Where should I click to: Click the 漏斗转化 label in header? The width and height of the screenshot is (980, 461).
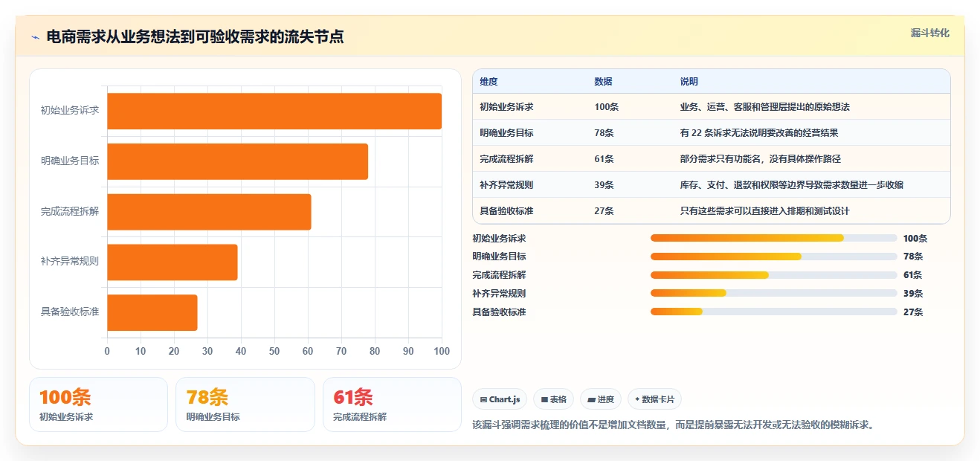[930, 33]
